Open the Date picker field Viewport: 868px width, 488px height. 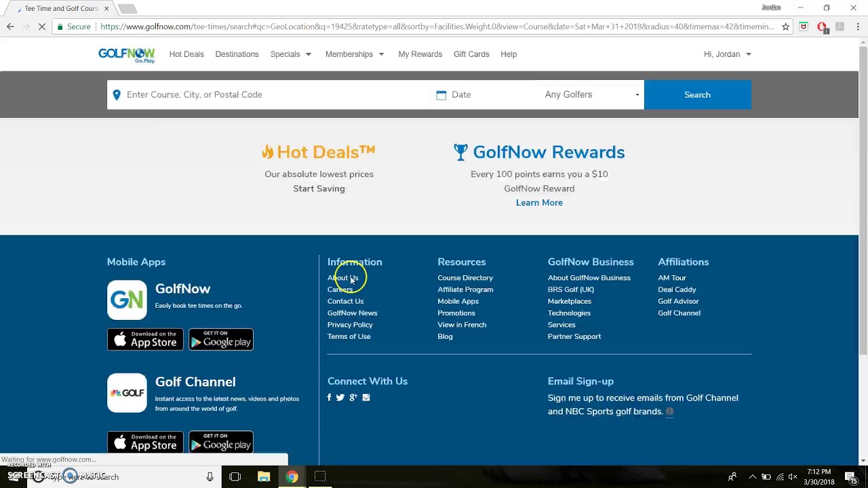coord(484,95)
